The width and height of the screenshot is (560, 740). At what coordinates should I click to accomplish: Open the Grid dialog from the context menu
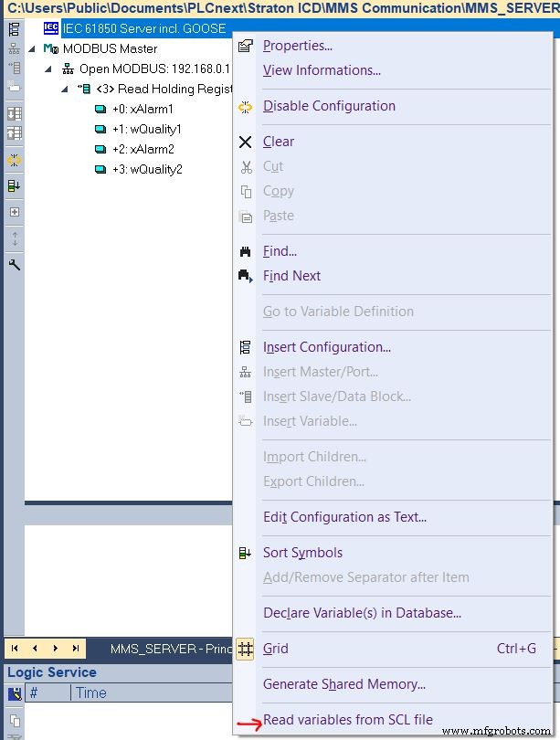[276, 649]
